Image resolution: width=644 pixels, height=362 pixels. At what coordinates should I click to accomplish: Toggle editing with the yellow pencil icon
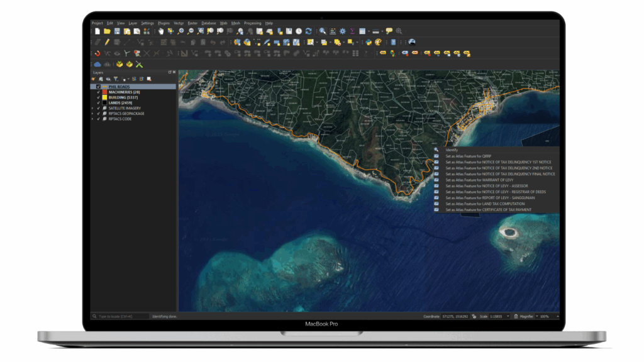108,42
